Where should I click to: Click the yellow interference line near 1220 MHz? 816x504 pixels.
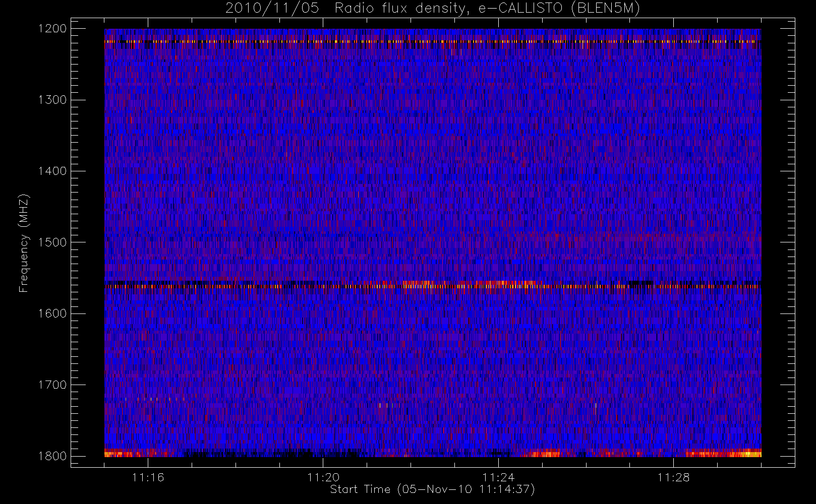tap(433, 42)
